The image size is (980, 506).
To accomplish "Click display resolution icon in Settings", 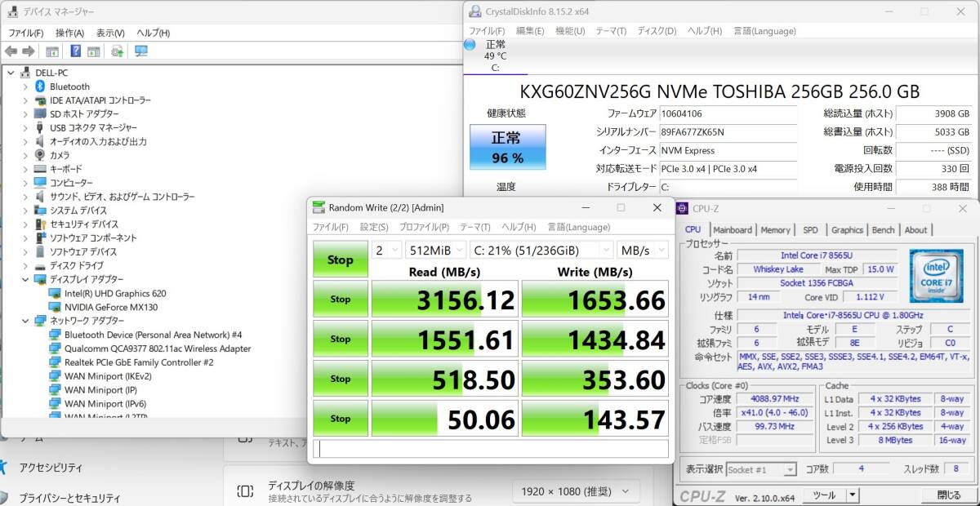I will coord(245,491).
